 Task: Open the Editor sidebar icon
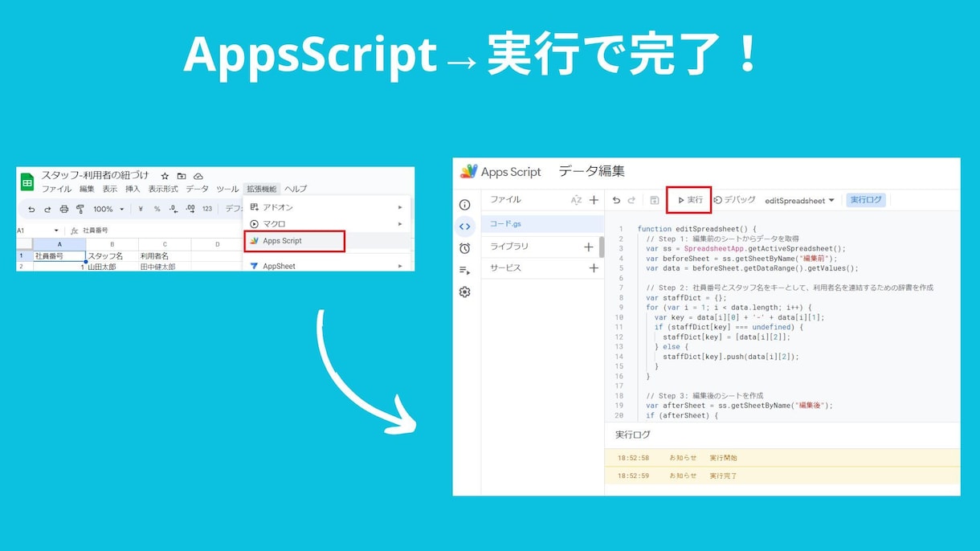(x=464, y=227)
